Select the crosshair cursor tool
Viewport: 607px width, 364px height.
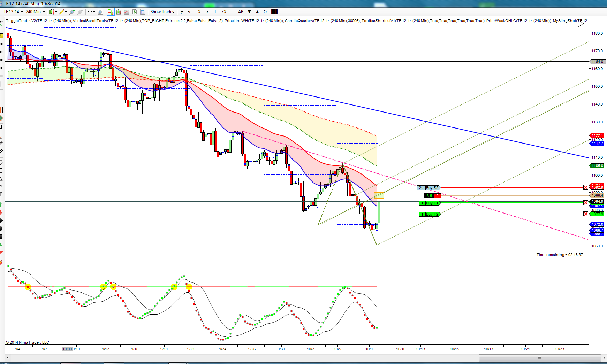coord(90,12)
